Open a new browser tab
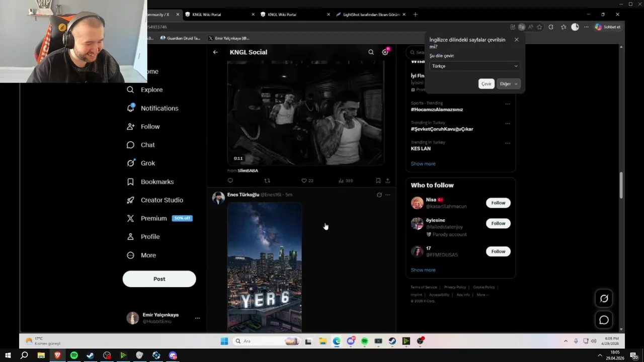Image resolution: width=644 pixels, height=362 pixels. (415, 15)
